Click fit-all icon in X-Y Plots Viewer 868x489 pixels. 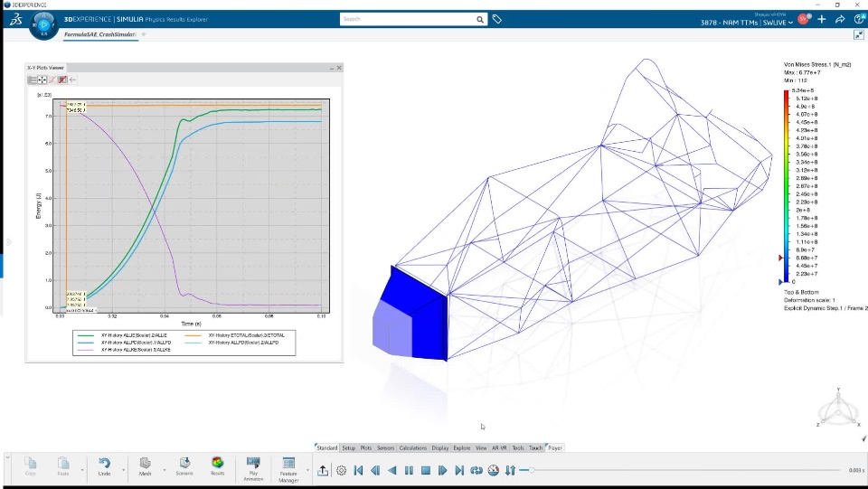(x=42, y=80)
